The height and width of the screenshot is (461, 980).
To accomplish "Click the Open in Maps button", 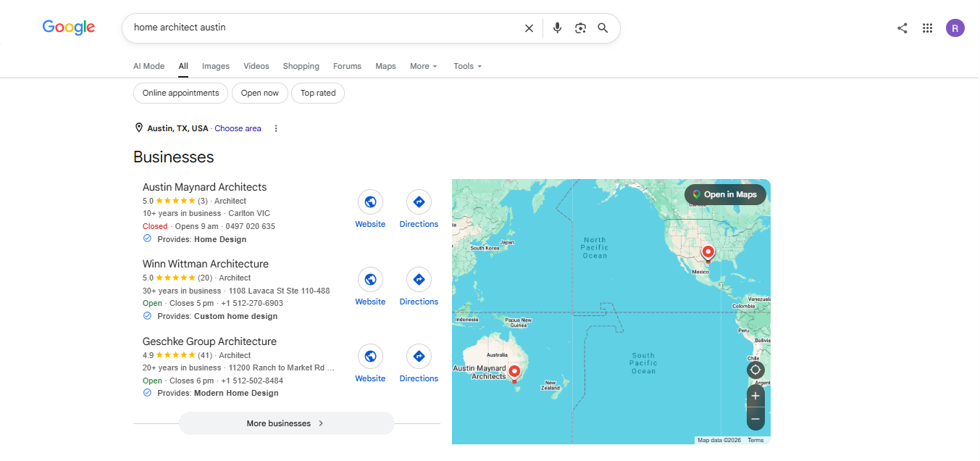I will point(725,194).
